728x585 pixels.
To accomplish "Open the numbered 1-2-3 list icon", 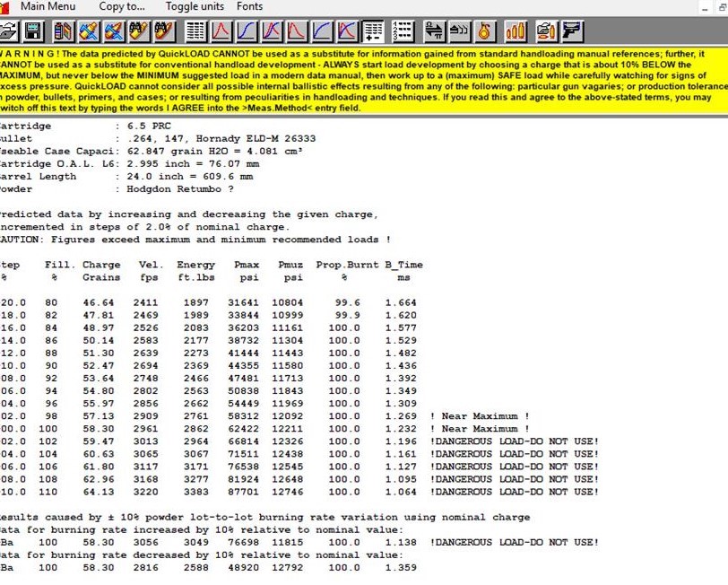I will (x=403, y=31).
